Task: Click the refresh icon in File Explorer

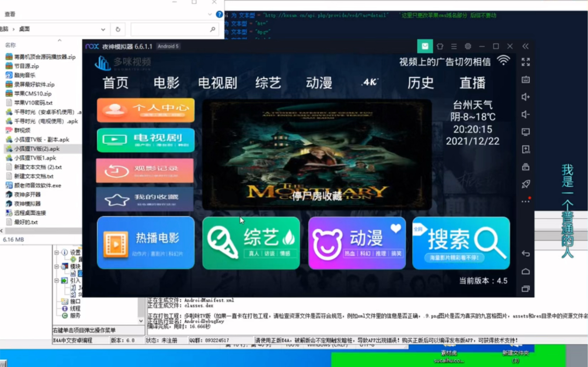Action: click(118, 29)
